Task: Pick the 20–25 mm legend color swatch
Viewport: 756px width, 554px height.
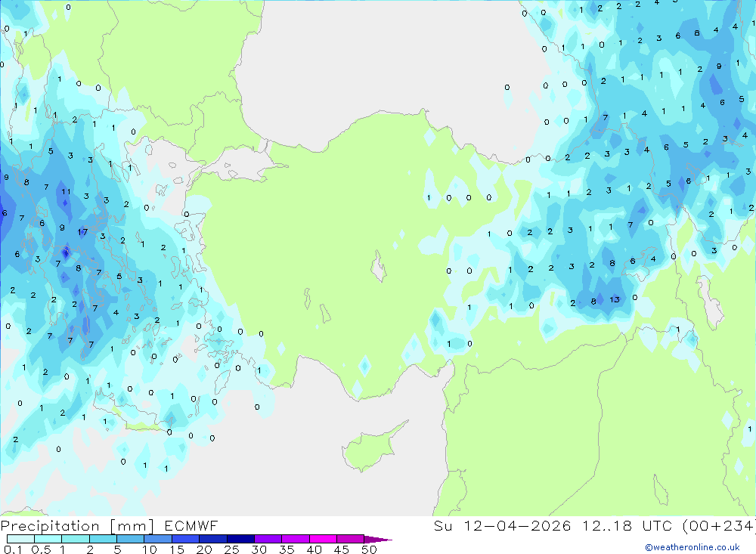Action: click(213, 539)
